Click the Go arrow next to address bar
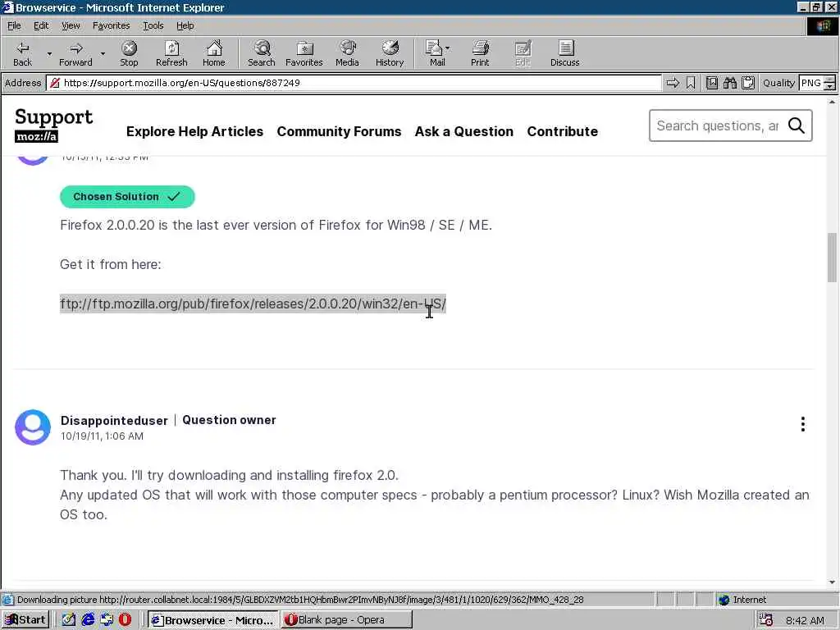Viewport: 840px width, 630px height. 673,83
